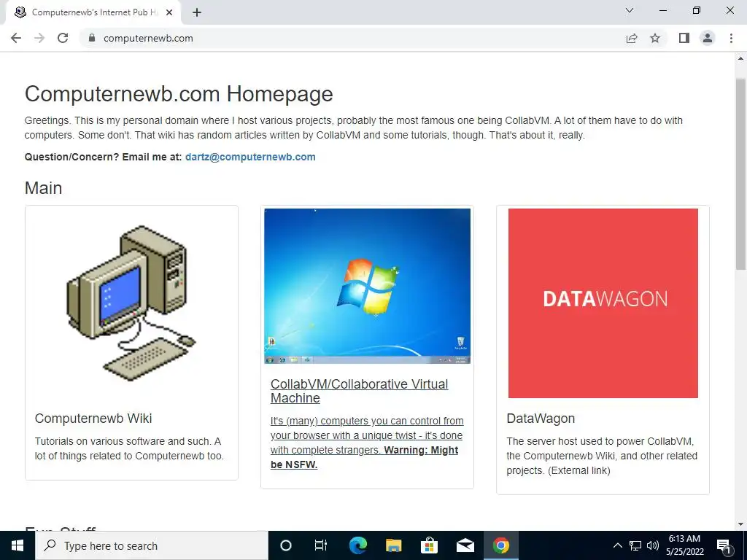Open the Chrome profile avatar
This screenshot has width=747, height=560.
(x=708, y=38)
